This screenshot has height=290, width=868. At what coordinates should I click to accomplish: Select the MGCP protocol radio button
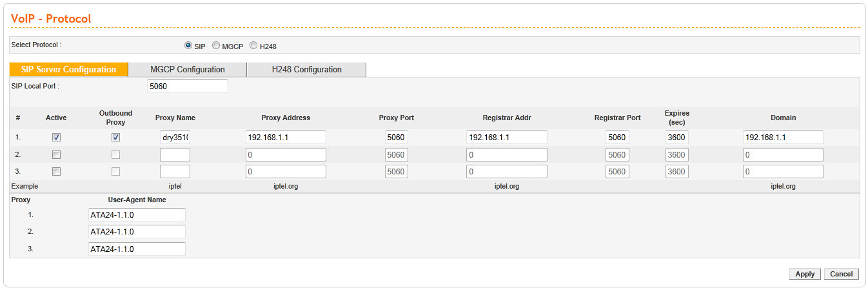[216, 46]
